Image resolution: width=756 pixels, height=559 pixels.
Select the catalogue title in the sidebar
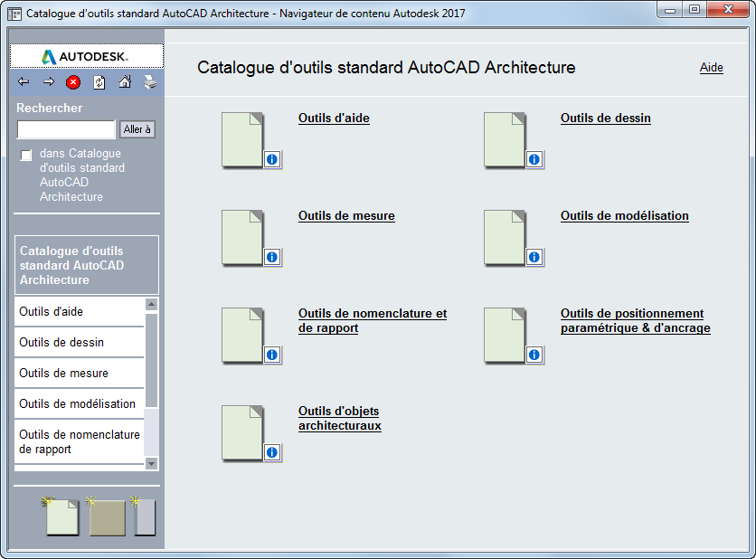click(x=87, y=265)
